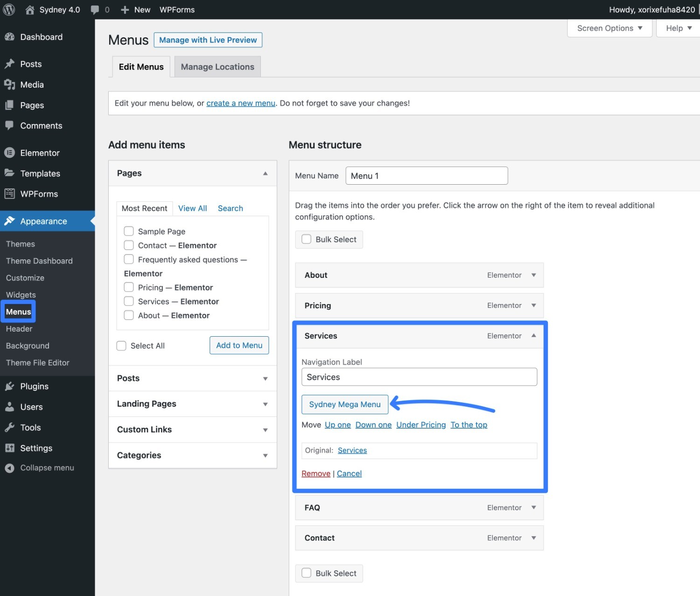This screenshot has width=700, height=596.
Task: Click the Collapse menu arrow icon
Action: (9, 468)
